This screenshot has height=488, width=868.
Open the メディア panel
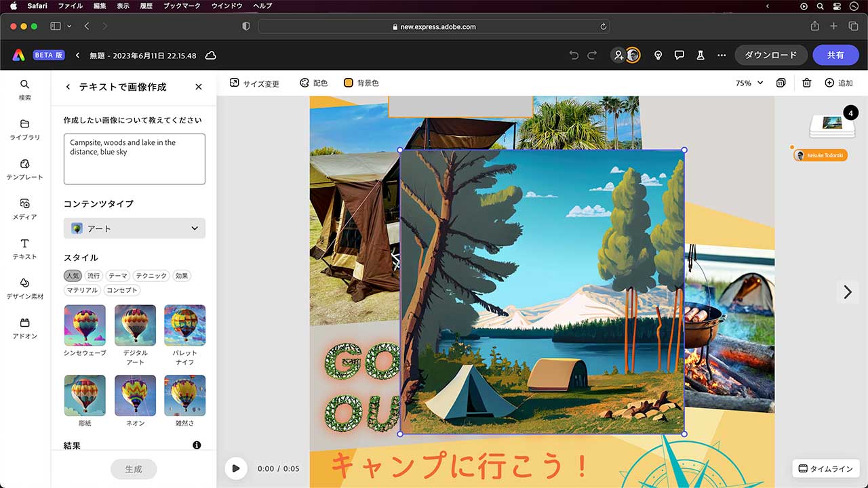pos(24,209)
